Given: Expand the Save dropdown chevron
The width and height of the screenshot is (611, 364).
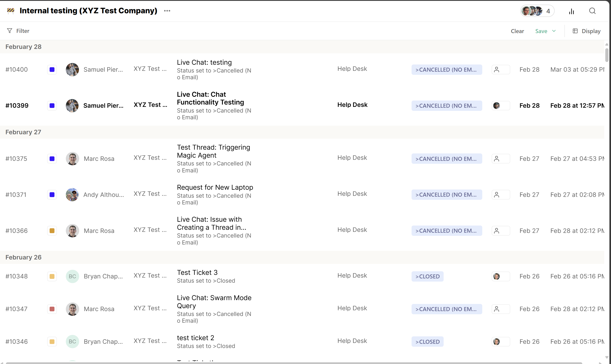Looking at the screenshot, I should click(x=554, y=31).
